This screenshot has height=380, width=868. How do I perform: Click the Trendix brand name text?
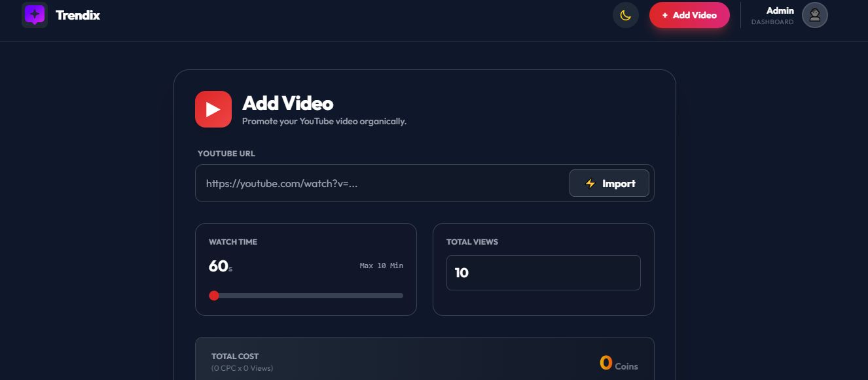pyautogui.click(x=78, y=15)
